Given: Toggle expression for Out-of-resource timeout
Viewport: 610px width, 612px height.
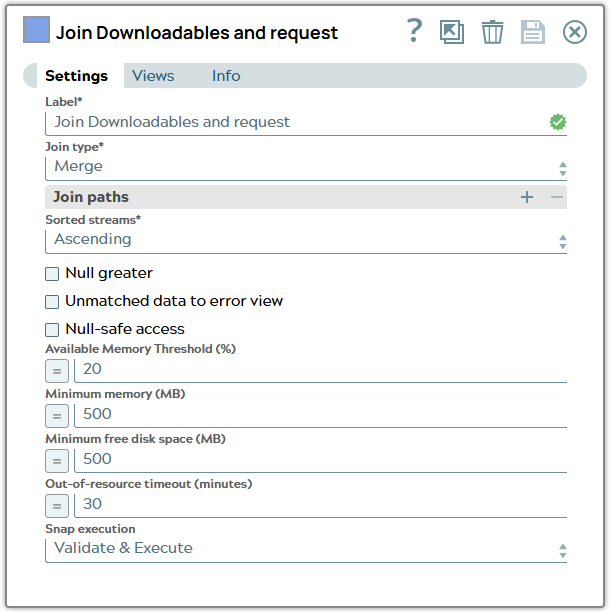Looking at the screenshot, I should (x=57, y=506).
